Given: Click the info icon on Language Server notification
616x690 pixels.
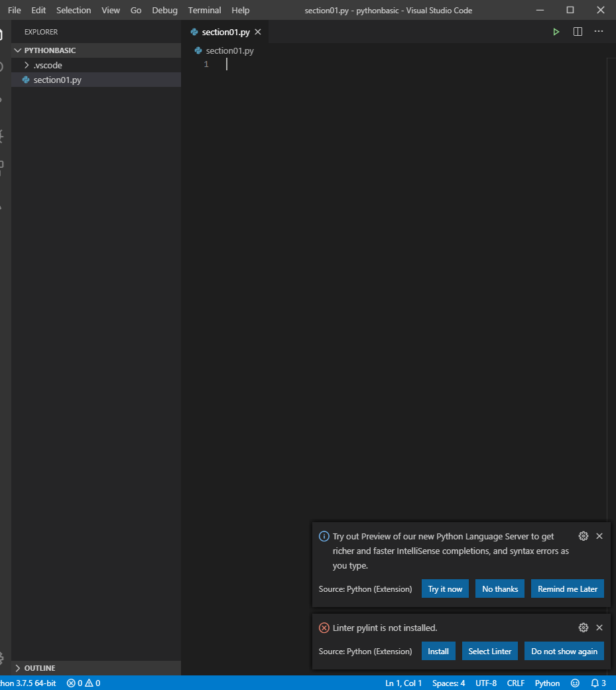Looking at the screenshot, I should (x=324, y=537).
